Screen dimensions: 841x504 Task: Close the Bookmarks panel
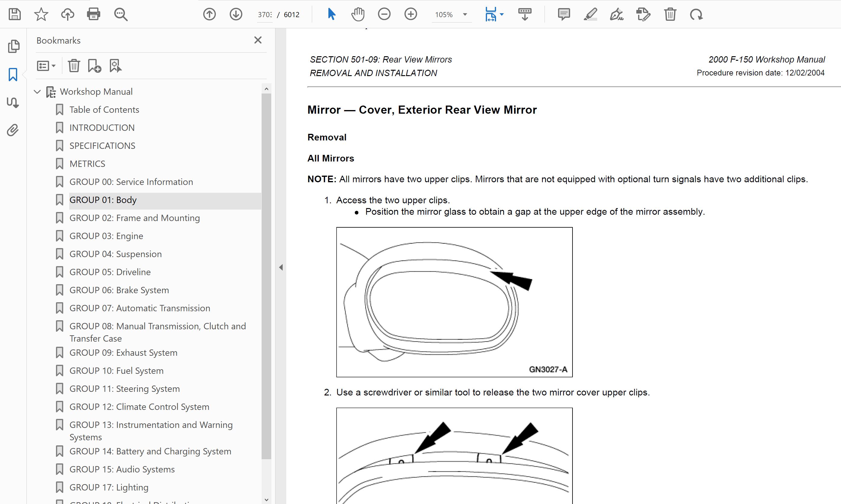click(258, 40)
